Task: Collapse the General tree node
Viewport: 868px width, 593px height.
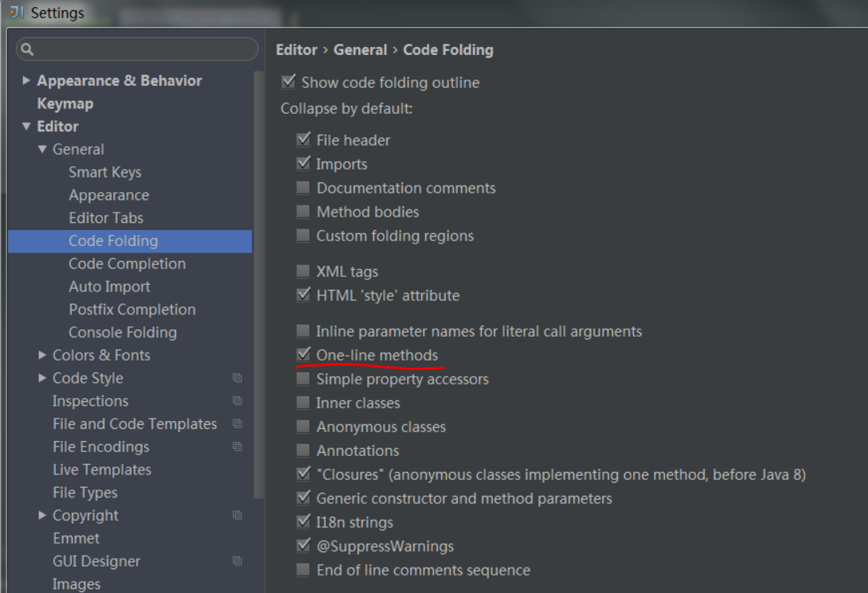Action: [x=42, y=149]
